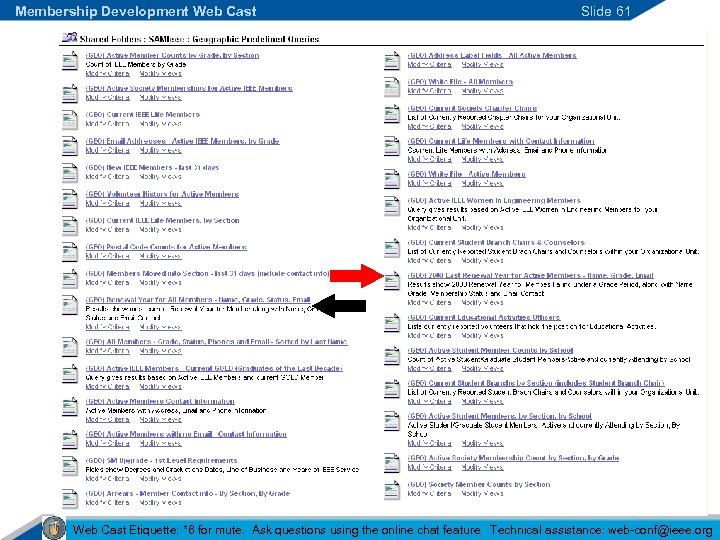This screenshot has height=540, width=720.
Task: Open query icon for Active Member Counts by Grade
Action: click(x=70, y=61)
